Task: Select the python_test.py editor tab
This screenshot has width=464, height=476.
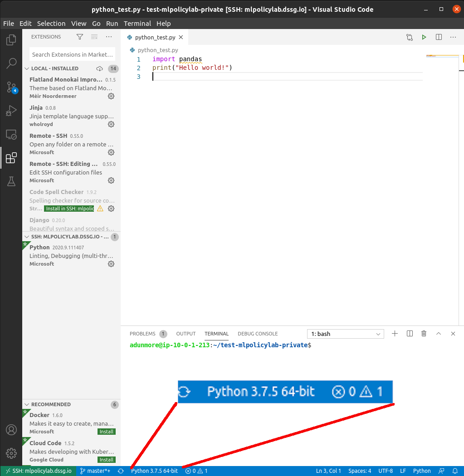Action: point(154,37)
